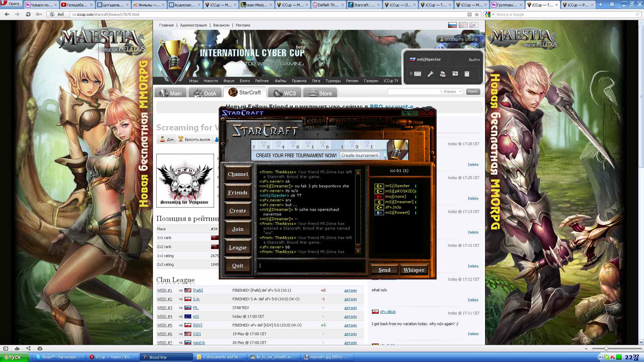Click the RSS feed icon in address bar

tap(470, 14)
